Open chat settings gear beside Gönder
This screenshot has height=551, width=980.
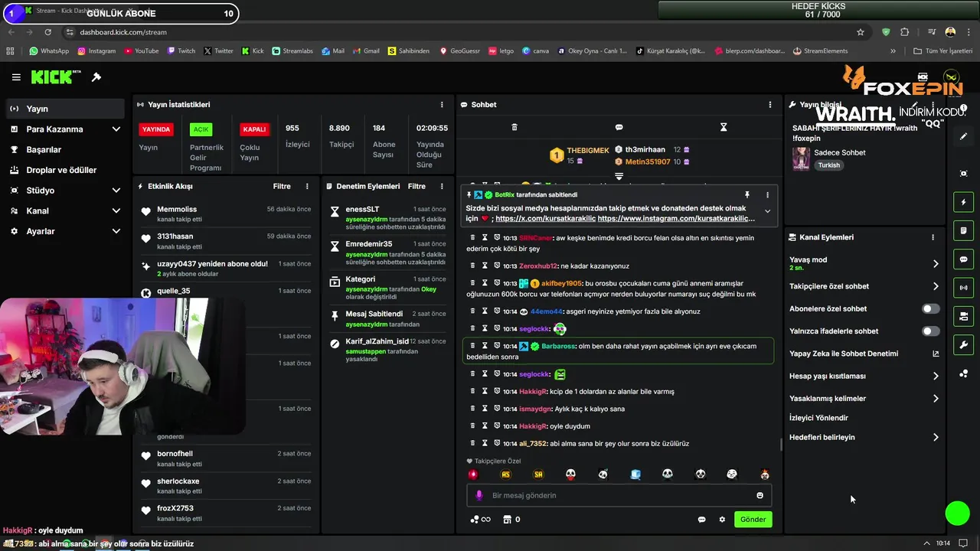(722, 520)
